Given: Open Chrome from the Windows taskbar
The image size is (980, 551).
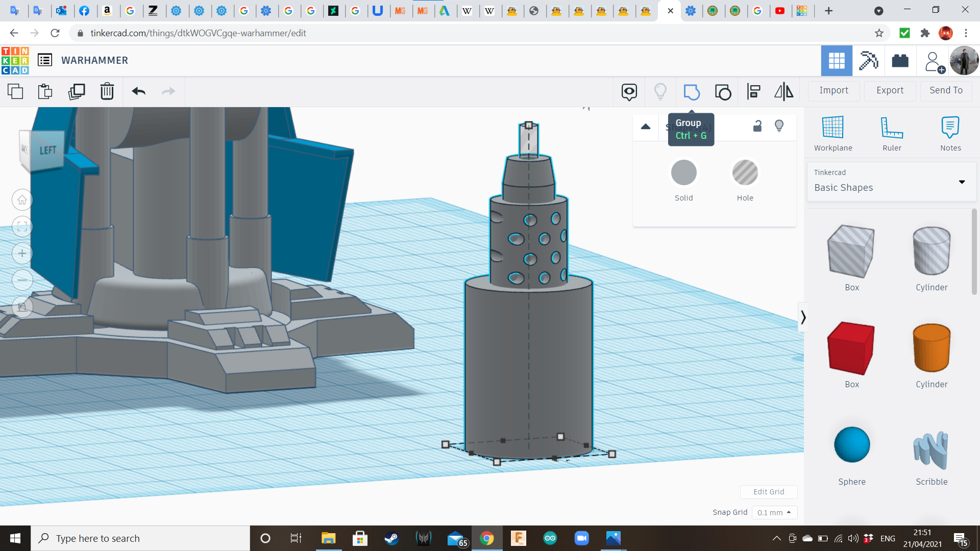Looking at the screenshot, I should click(x=486, y=538).
